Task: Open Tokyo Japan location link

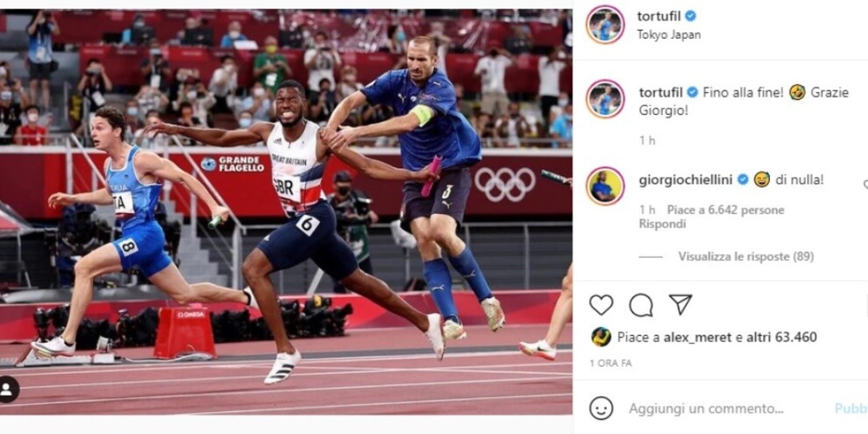Action: [x=668, y=35]
